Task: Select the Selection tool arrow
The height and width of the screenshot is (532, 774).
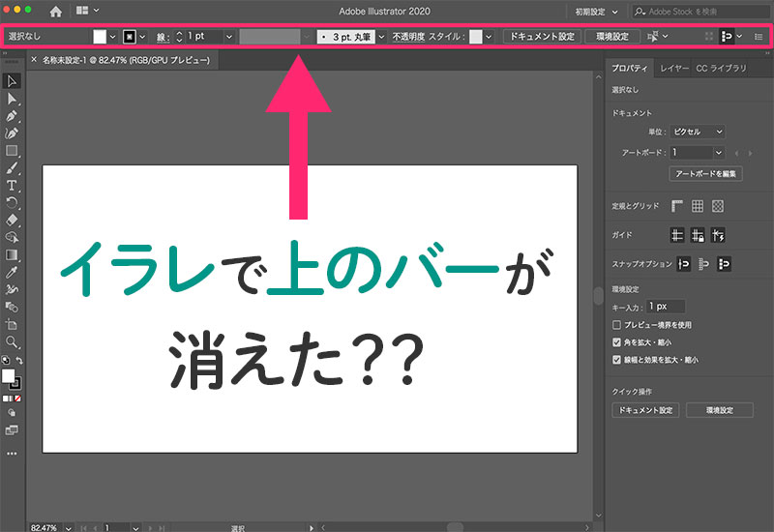Action: [12, 81]
